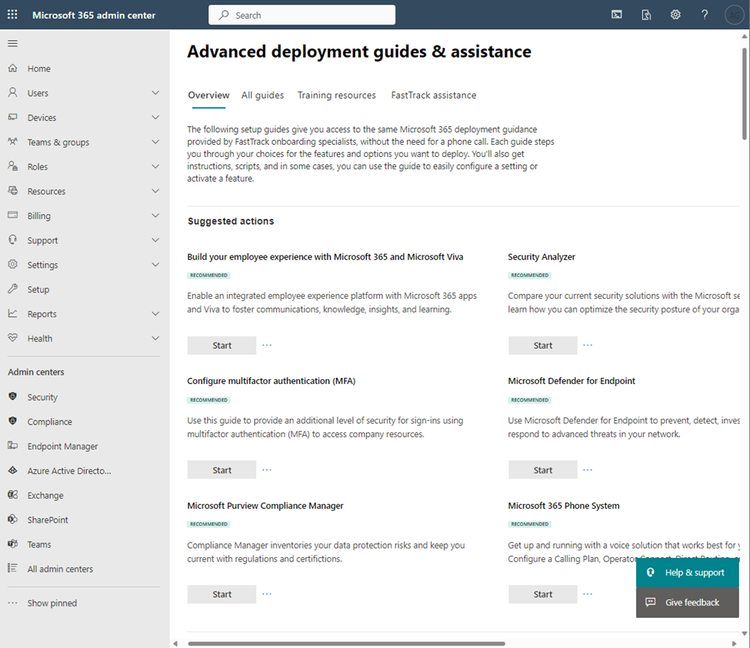
Task: Click the scroll right arrow at bottom
Action: pyautogui.click(x=734, y=644)
